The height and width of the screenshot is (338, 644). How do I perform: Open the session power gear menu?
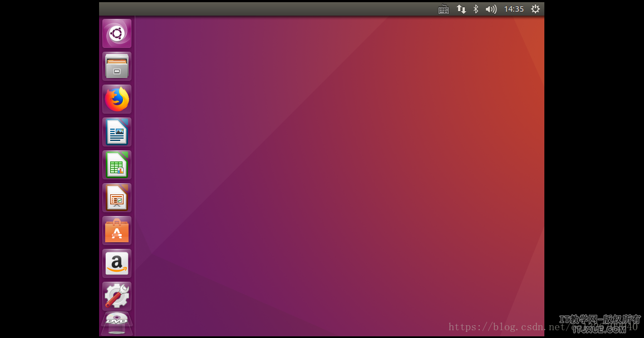tap(535, 9)
